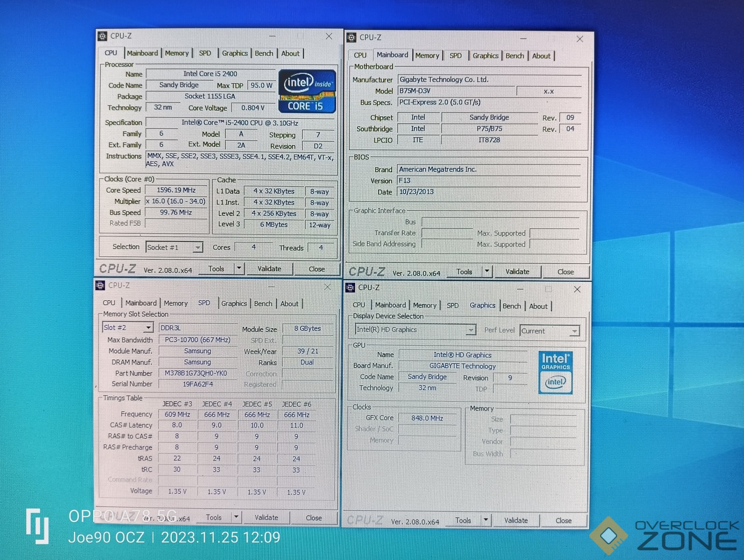Click the CPU-Z icon in the Graphics window's title bar
744x560 pixels.
tap(350, 287)
